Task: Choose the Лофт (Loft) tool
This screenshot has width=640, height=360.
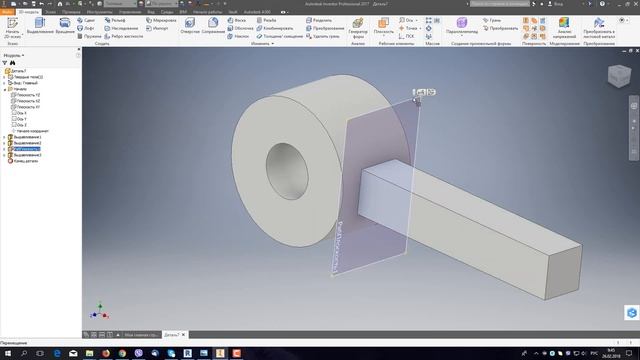Action: click(x=86, y=28)
